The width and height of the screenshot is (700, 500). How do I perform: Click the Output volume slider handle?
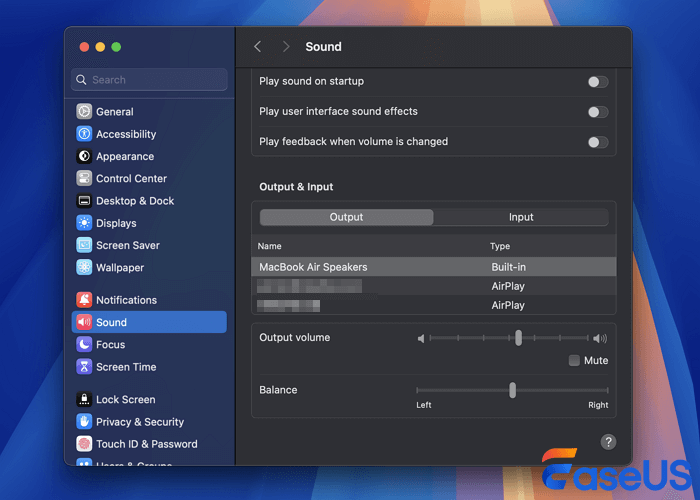518,338
